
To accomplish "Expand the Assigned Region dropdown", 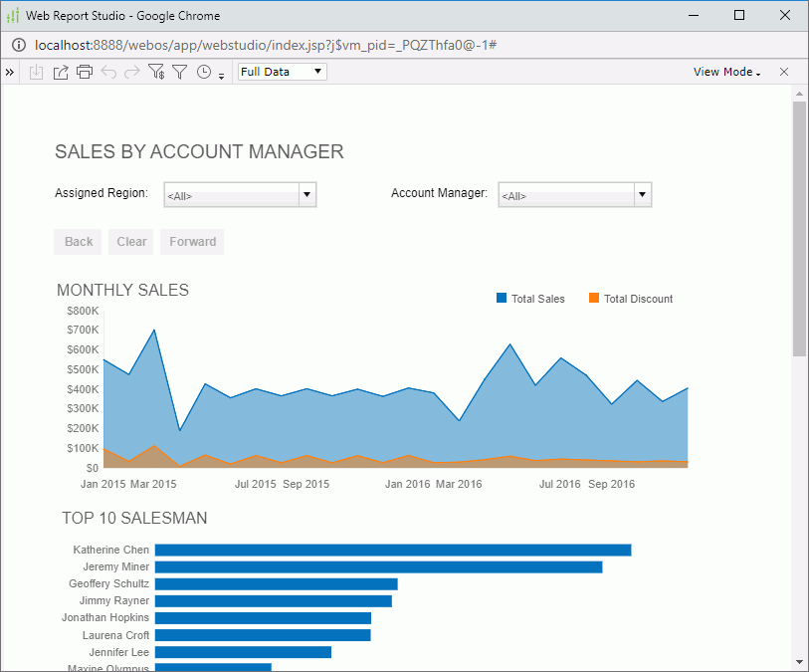I will click(307, 195).
